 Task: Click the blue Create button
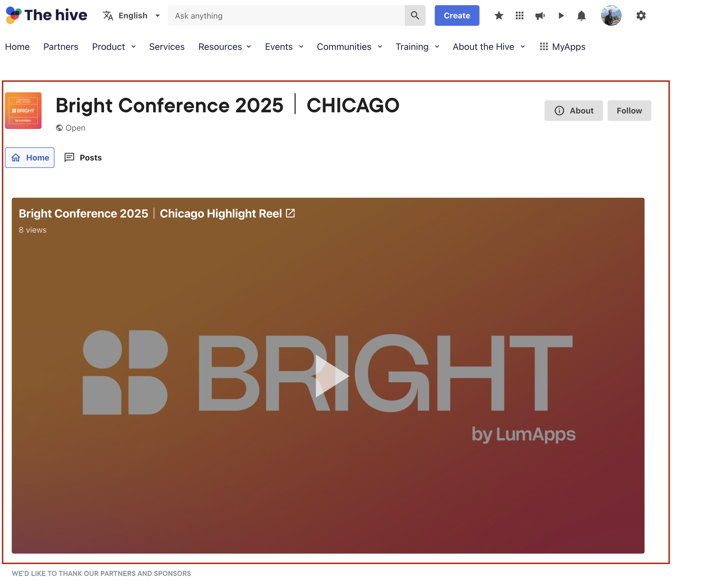coord(457,16)
